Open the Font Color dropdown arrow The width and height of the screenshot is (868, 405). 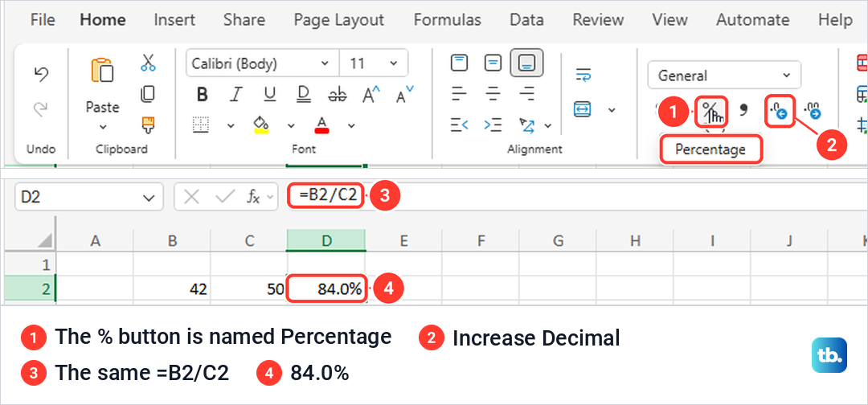coord(351,125)
